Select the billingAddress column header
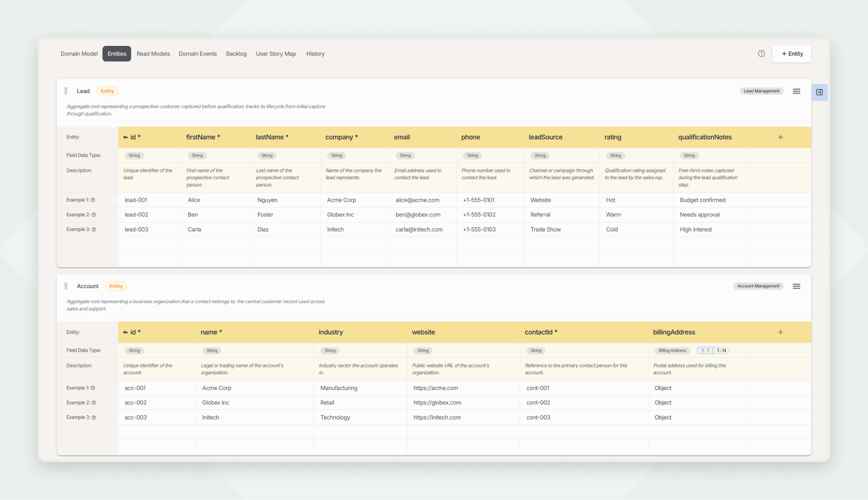 pyautogui.click(x=698, y=332)
